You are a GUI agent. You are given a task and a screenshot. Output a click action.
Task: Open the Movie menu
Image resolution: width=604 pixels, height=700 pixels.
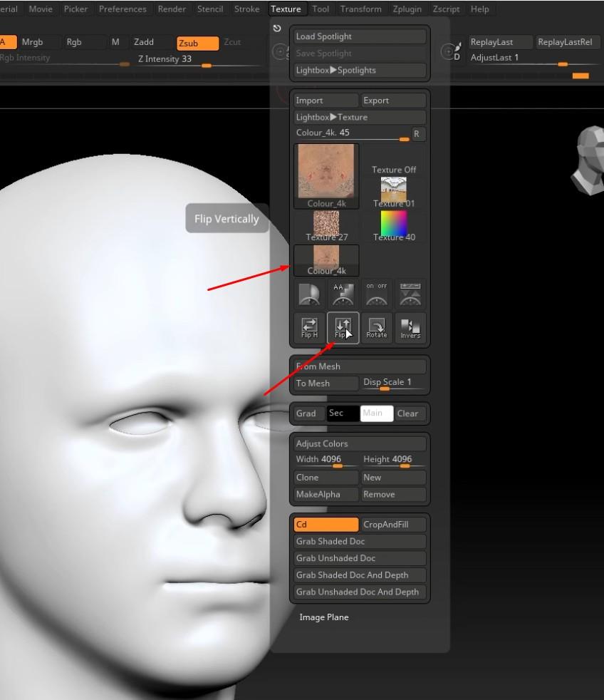[41, 9]
